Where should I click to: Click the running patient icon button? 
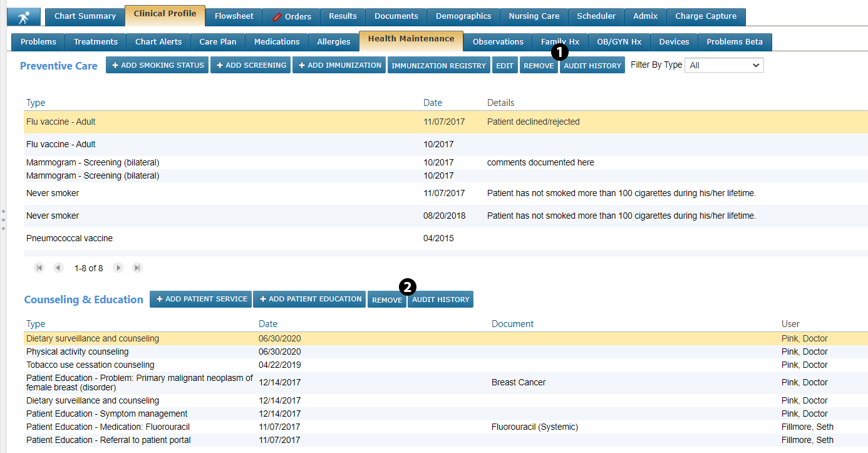point(24,17)
